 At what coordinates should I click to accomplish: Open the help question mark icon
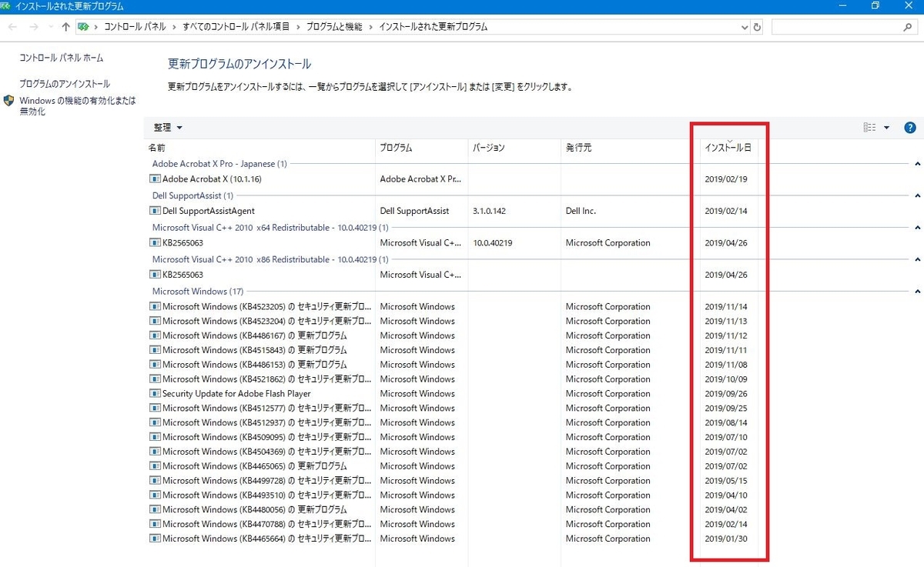click(x=909, y=128)
